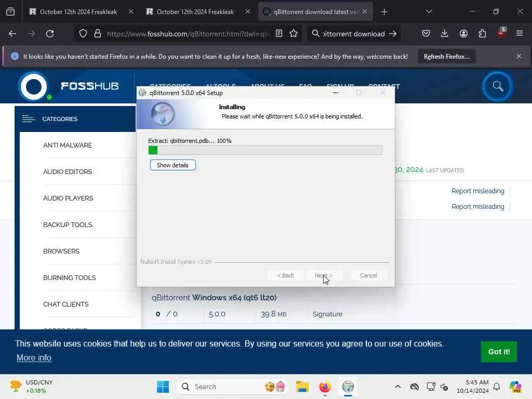The width and height of the screenshot is (532, 399).
Task: List all tabs dropdown arrow
Action: click(x=429, y=12)
